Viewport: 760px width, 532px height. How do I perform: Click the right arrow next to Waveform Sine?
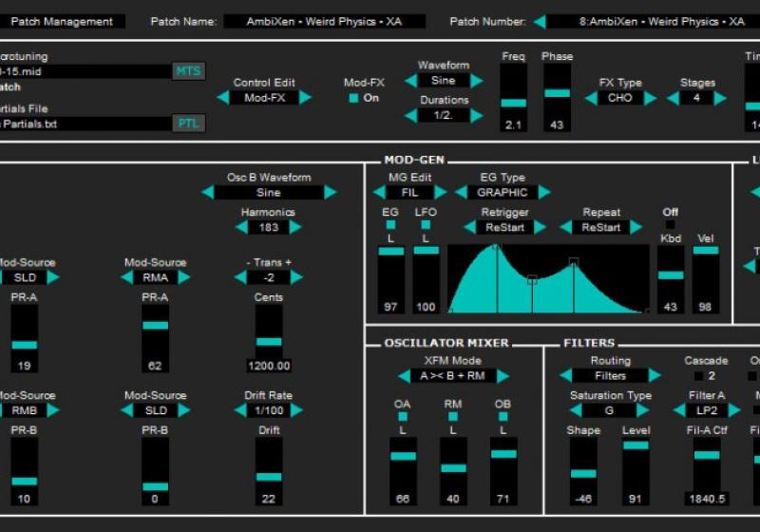click(476, 82)
